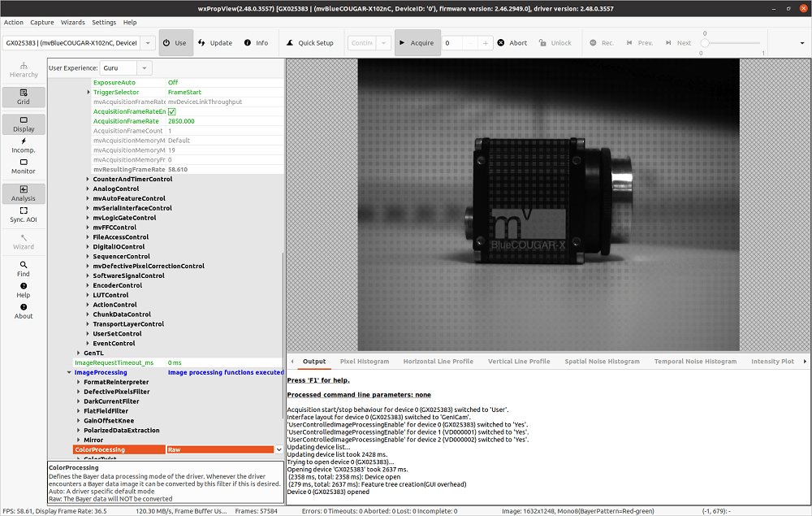Collapse the ImageProcessing tree node
The height and width of the screenshot is (516, 812).
(69, 372)
